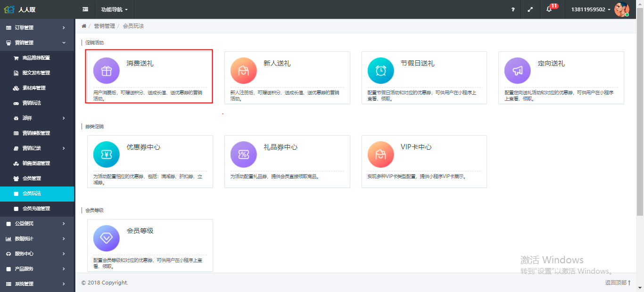The height and width of the screenshot is (292, 644).
Task: Open 会员充值管理 in the sidebar
Action: click(37, 209)
